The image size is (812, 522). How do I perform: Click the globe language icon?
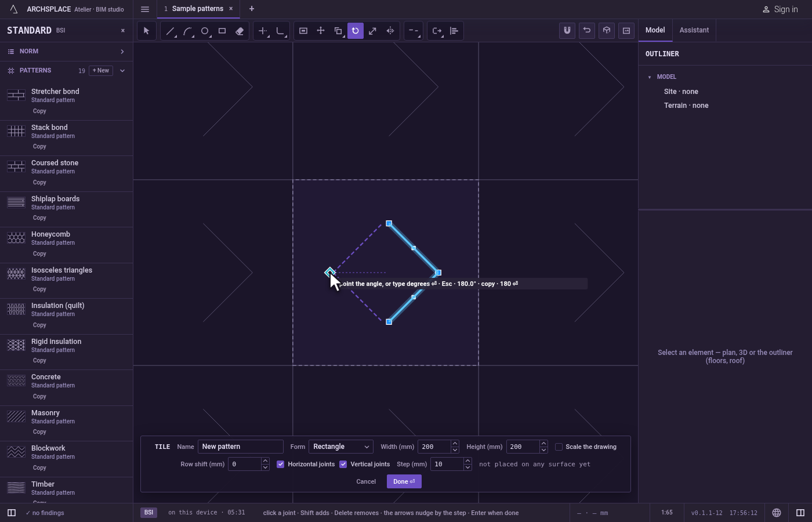pyautogui.click(x=777, y=513)
